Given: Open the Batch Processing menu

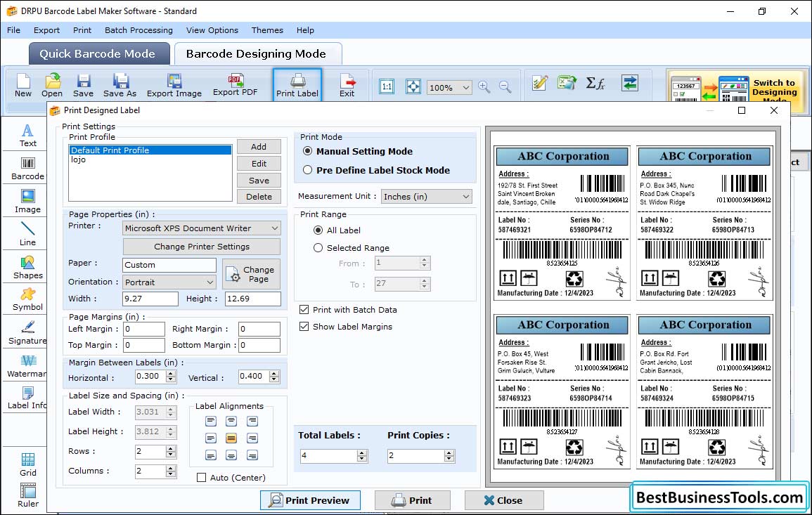Looking at the screenshot, I should (x=138, y=30).
